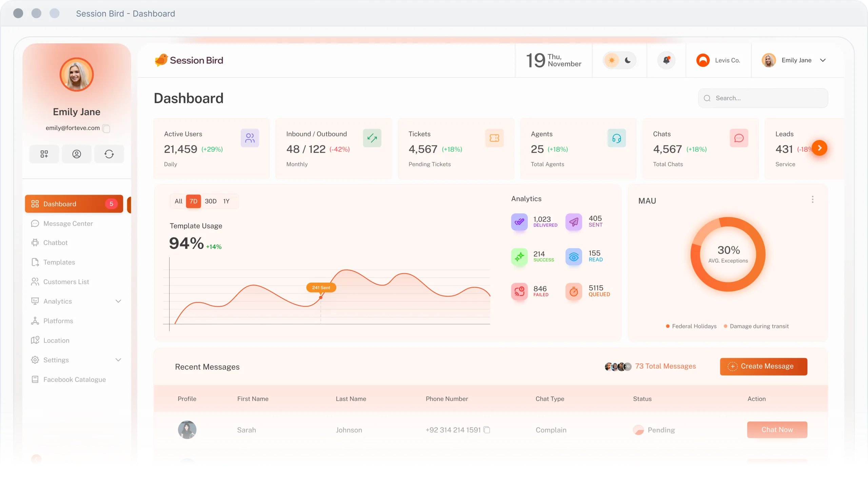Expand the Analytics sidebar submenu
This screenshot has width=868, height=490.
118,301
